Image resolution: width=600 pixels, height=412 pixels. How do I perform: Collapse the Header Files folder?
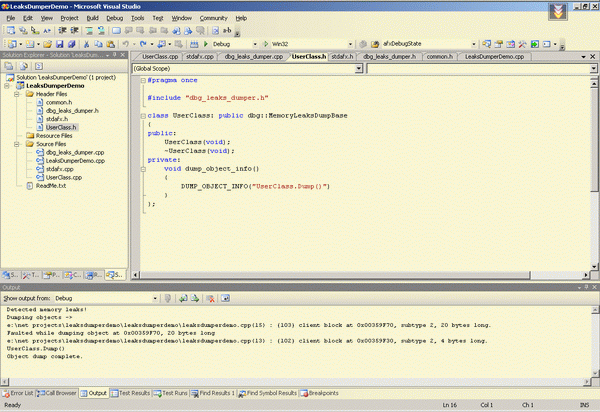(x=17, y=94)
